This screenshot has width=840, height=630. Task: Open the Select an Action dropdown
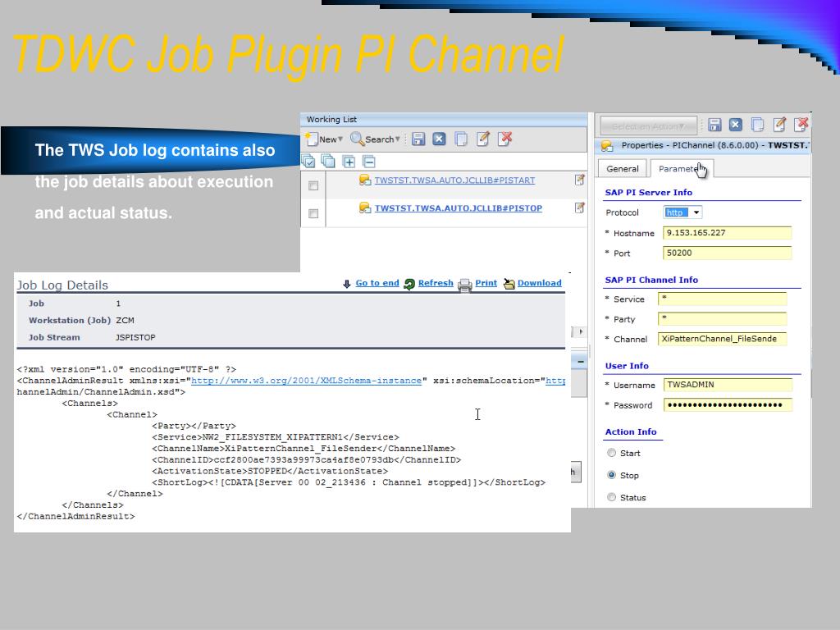click(648, 126)
